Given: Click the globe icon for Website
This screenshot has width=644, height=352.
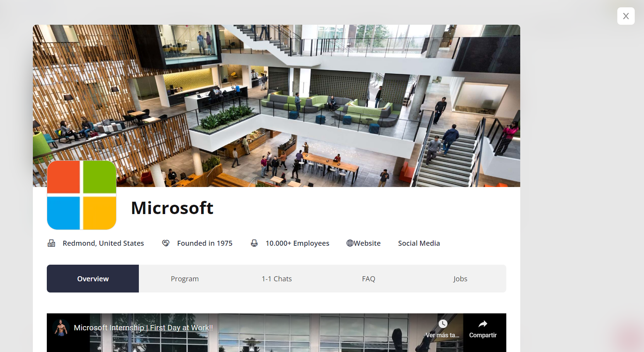Looking at the screenshot, I should pyautogui.click(x=350, y=243).
